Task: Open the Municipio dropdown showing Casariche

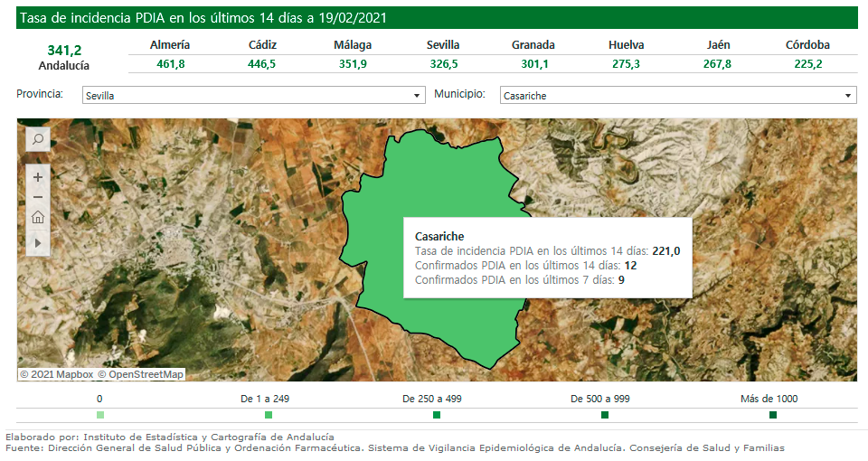Action: tap(678, 95)
